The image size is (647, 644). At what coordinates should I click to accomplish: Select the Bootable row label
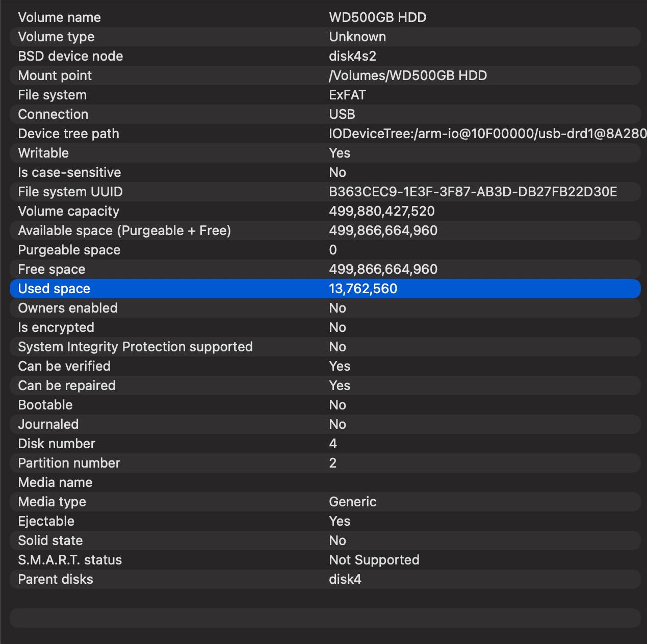click(x=45, y=405)
